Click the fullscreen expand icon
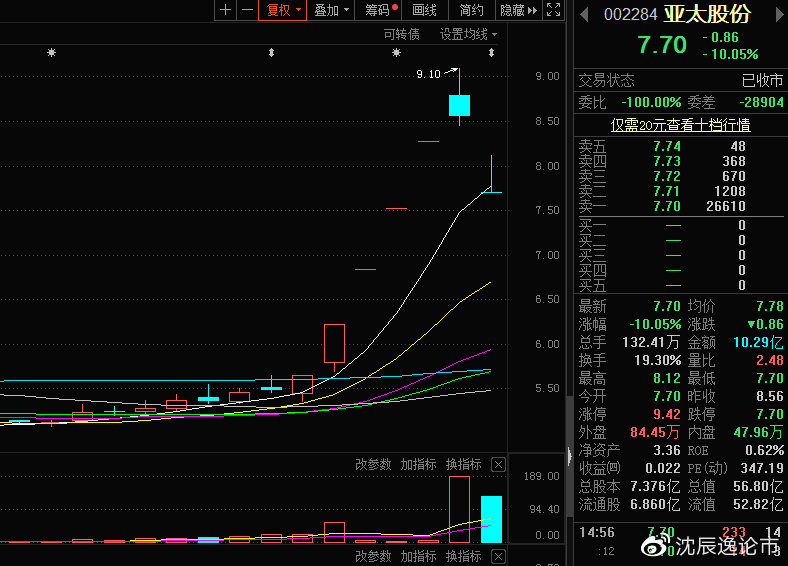Image resolution: width=788 pixels, height=566 pixels. click(x=555, y=10)
